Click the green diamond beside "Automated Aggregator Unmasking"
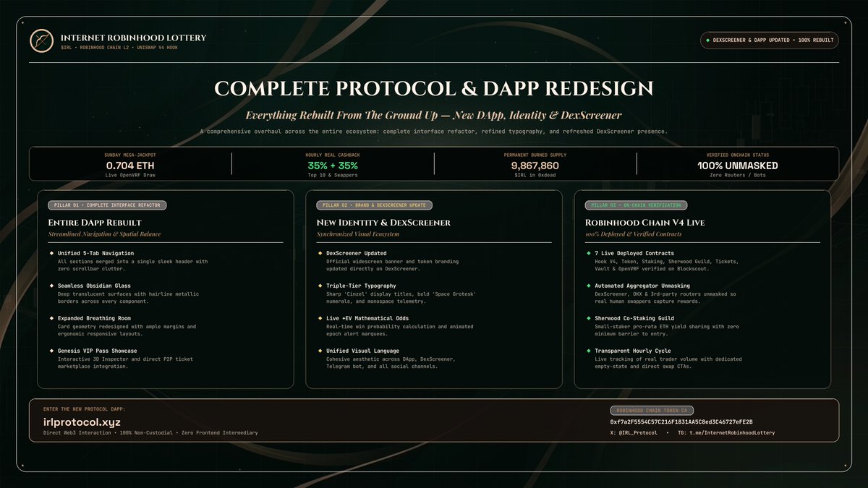This screenshot has width=868, height=488. (x=589, y=286)
